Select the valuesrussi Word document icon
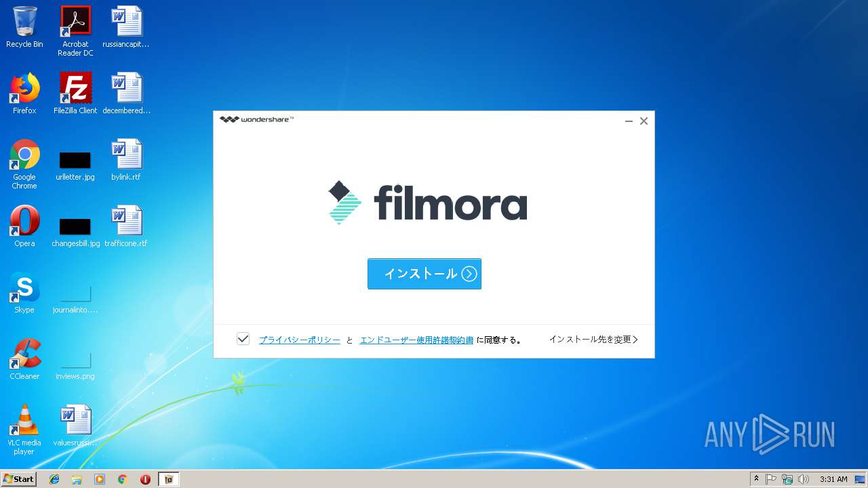Screen dimensions: 868x488 point(75,426)
